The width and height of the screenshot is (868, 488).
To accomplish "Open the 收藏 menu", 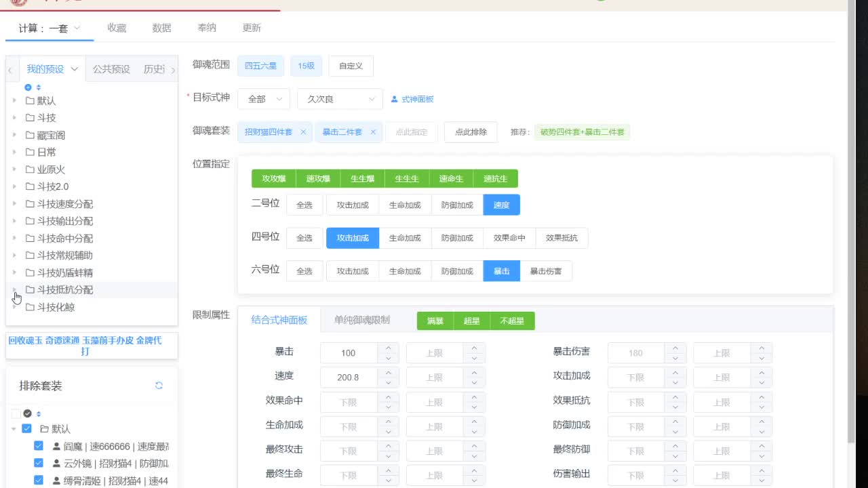I will pyautogui.click(x=117, y=28).
